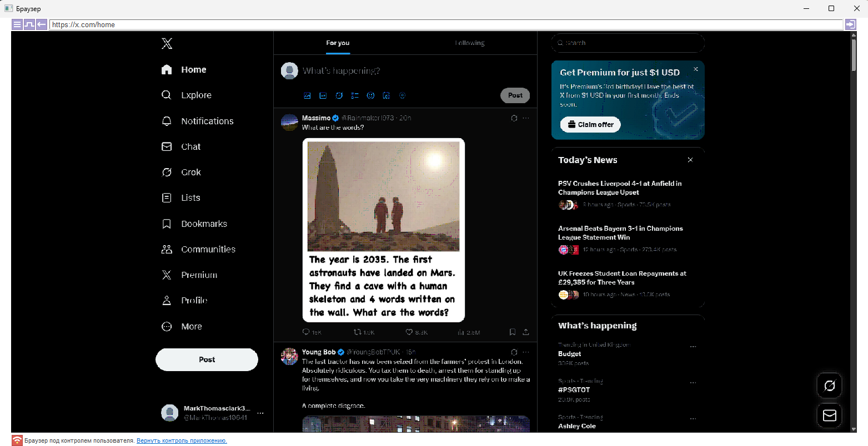Click the X logo in the sidebar

[167, 44]
